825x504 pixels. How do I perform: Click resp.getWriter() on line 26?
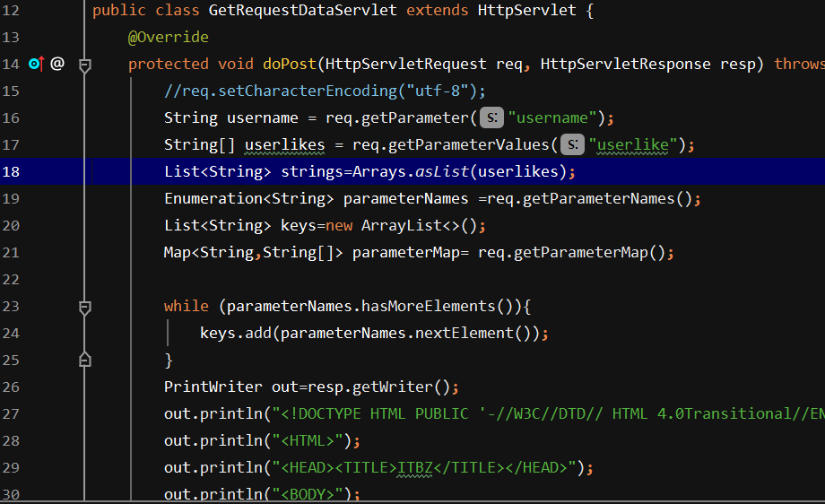(x=378, y=387)
